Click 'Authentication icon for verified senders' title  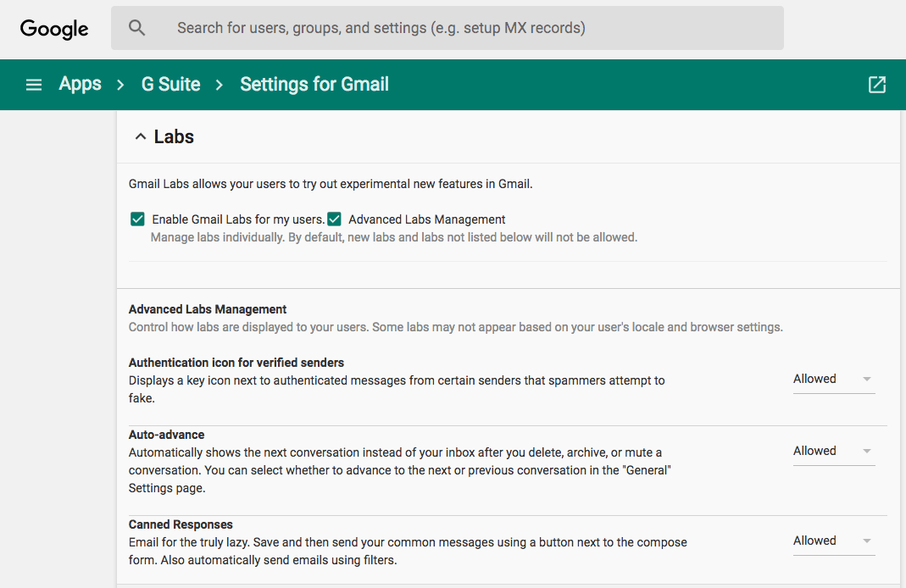[x=236, y=363]
